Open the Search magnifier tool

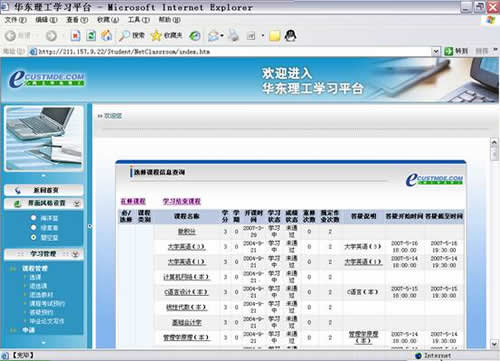point(132,35)
